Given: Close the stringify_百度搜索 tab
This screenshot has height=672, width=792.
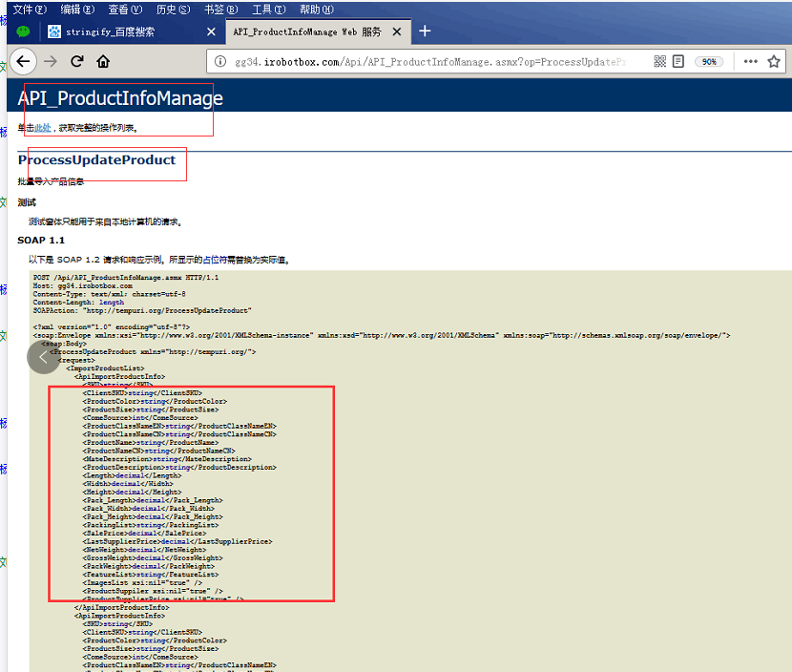Looking at the screenshot, I should pos(211,31).
